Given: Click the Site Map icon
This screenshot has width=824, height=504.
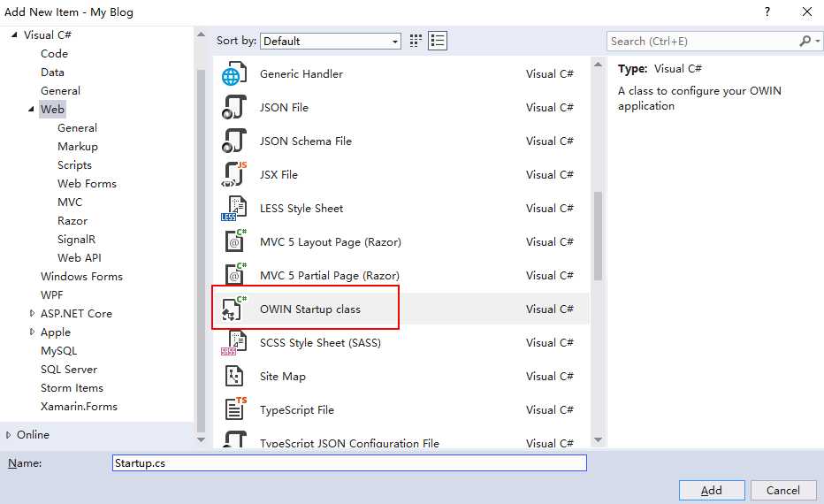Looking at the screenshot, I should tap(234, 377).
